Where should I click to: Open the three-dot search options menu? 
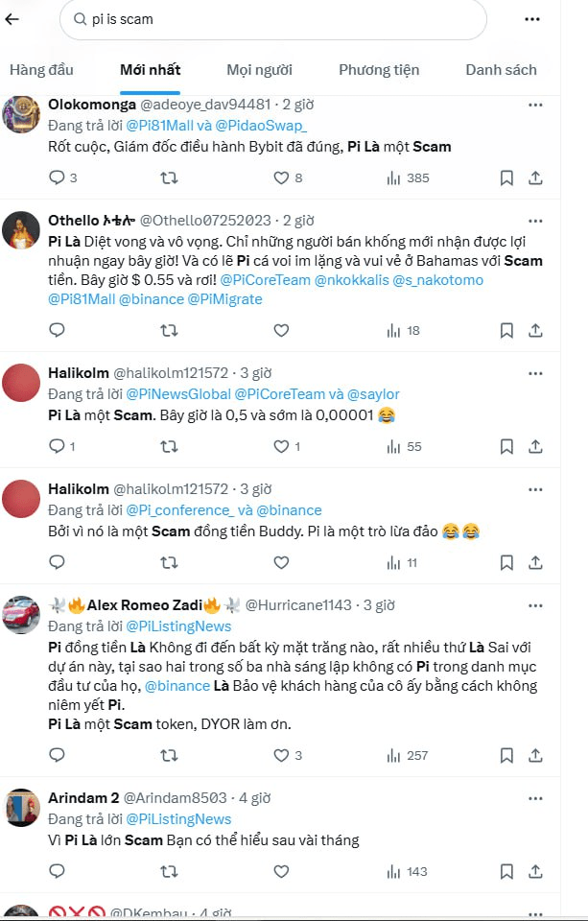tap(532, 19)
